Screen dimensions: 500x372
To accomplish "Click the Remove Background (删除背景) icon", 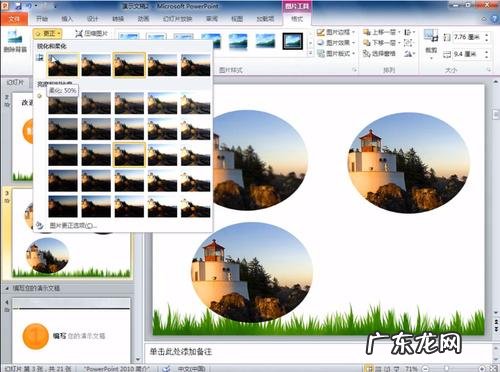I will [x=15, y=42].
